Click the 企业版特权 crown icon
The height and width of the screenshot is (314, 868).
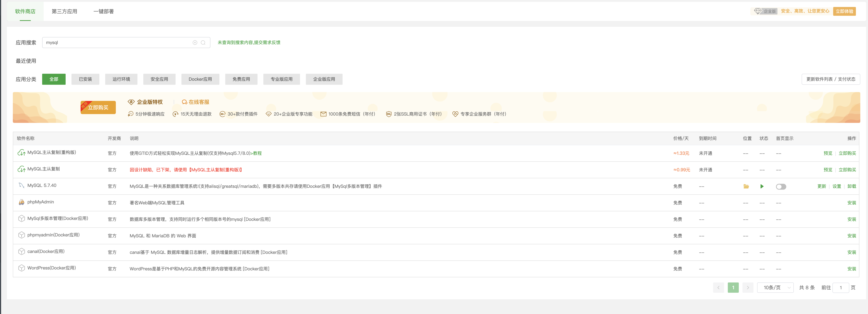pos(131,102)
